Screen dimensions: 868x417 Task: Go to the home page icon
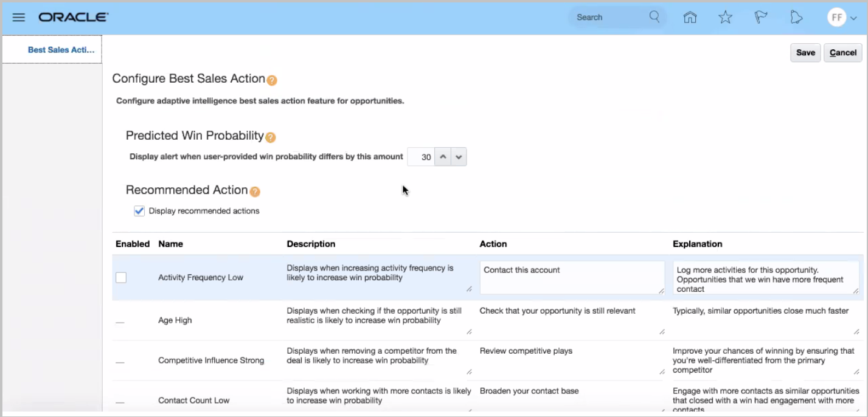690,17
